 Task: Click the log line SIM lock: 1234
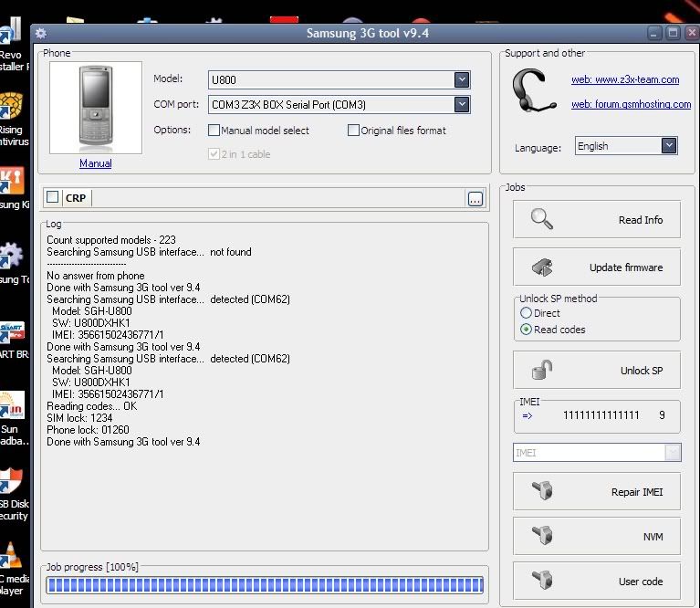(x=79, y=418)
